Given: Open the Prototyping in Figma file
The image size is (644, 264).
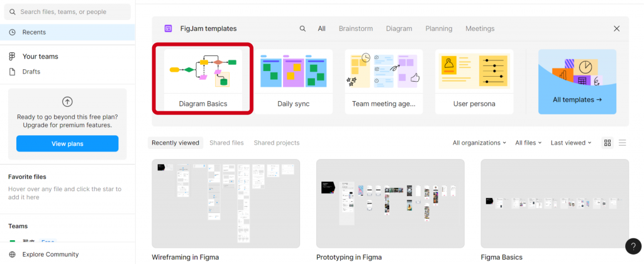Looking at the screenshot, I should (x=390, y=203).
